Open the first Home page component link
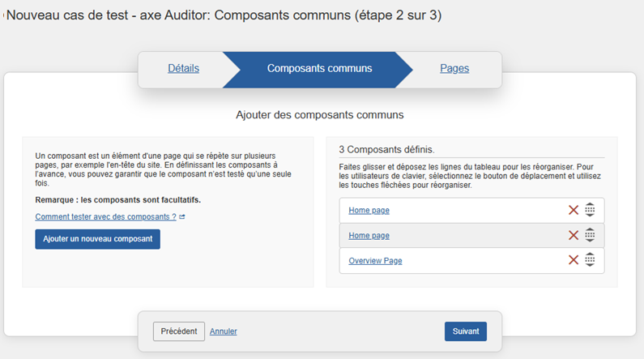This screenshot has height=359, width=644. [369, 211]
